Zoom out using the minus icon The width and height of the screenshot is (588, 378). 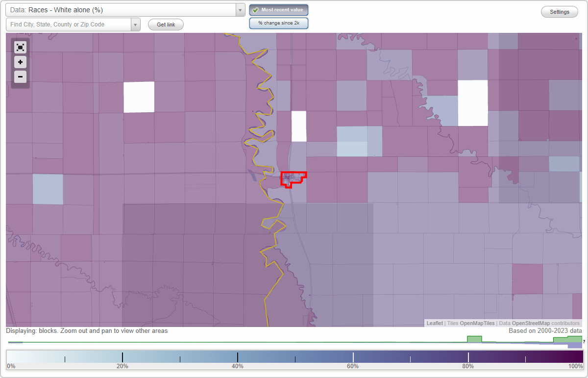(20, 76)
